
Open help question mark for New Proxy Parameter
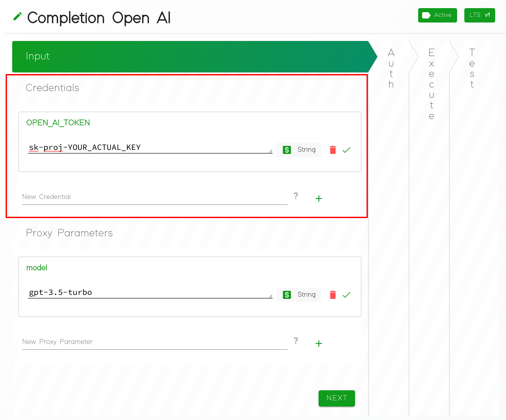click(296, 341)
